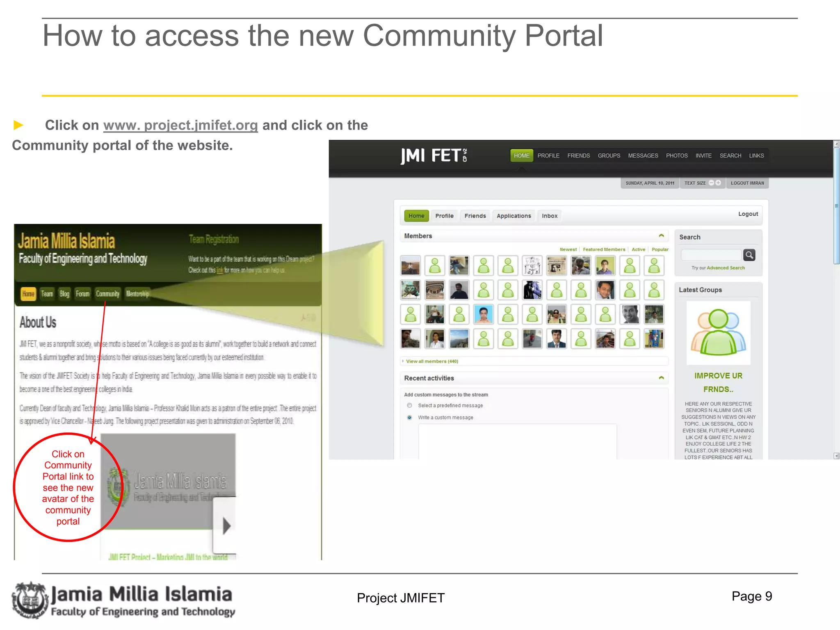Click the Advanced Search link
Screen dimensions: 840x630
[726, 268]
